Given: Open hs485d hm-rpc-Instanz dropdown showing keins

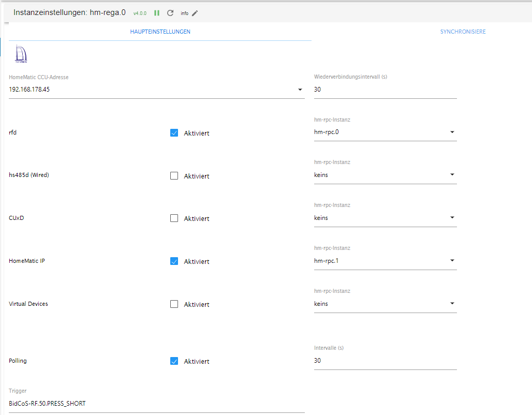Looking at the screenshot, I should click(385, 175).
